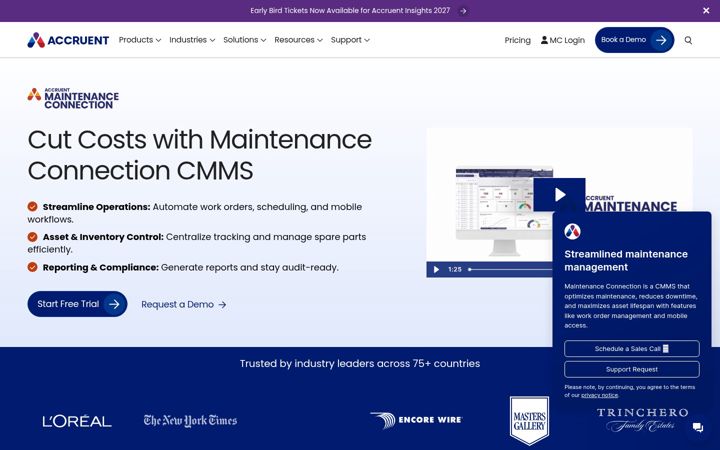Screen dimensions: 720x450
Task: Click the Accruent logo in the navbar
Action: click(x=68, y=40)
